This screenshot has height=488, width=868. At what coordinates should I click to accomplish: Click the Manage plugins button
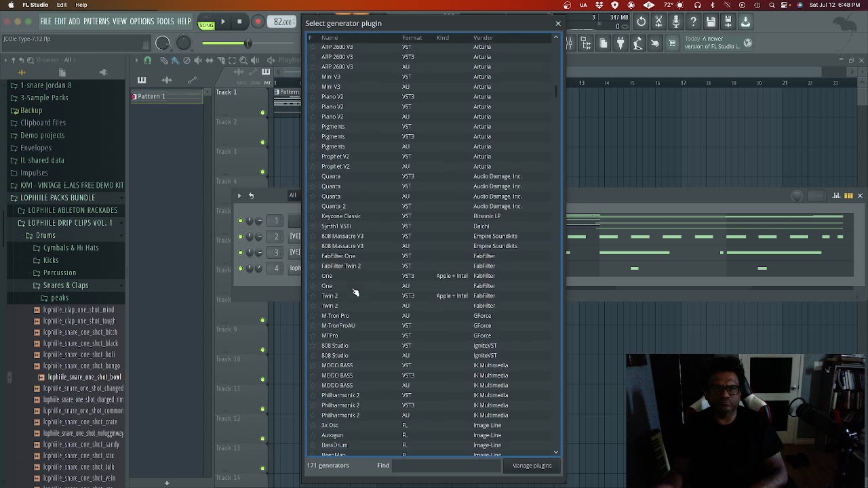(x=532, y=466)
